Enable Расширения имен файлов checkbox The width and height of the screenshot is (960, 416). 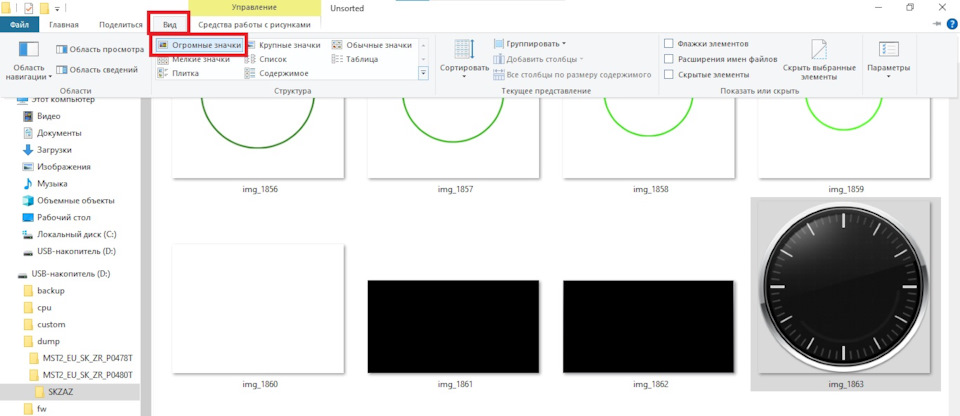[669, 59]
